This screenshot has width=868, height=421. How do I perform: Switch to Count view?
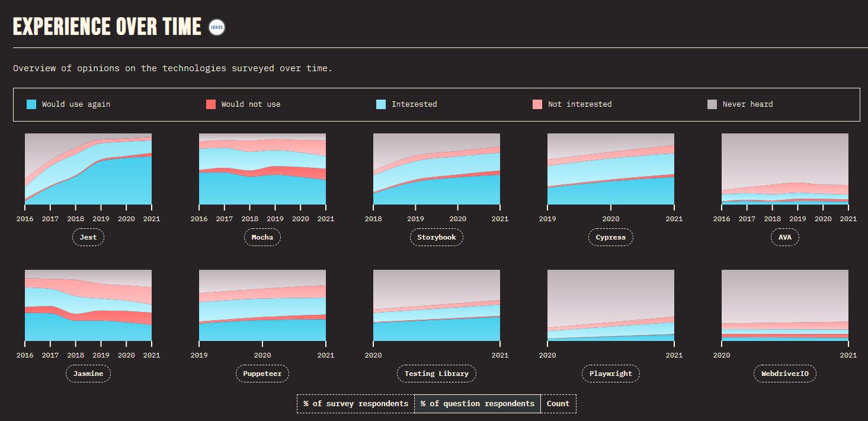[558, 404]
